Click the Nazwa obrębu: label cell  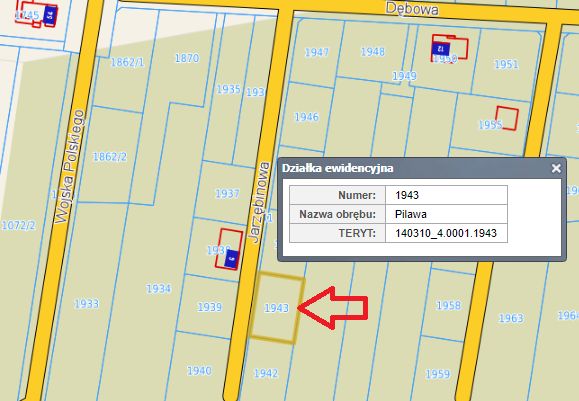(x=338, y=214)
